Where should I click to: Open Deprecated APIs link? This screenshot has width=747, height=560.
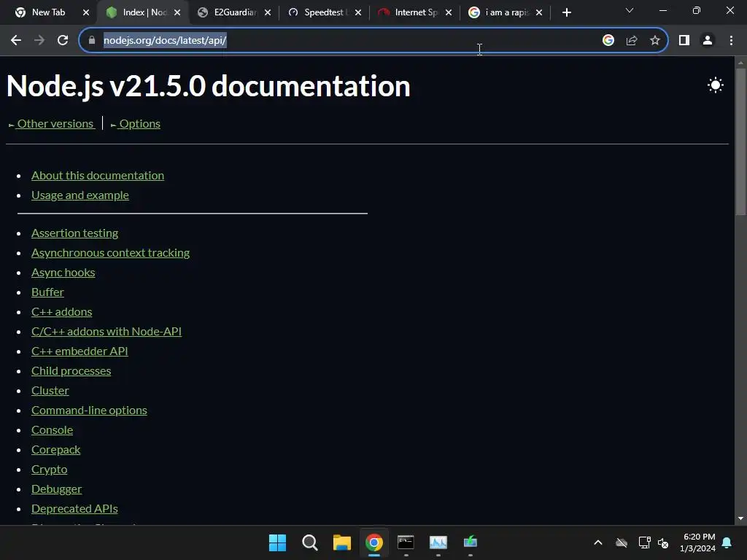pyautogui.click(x=74, y=508)
